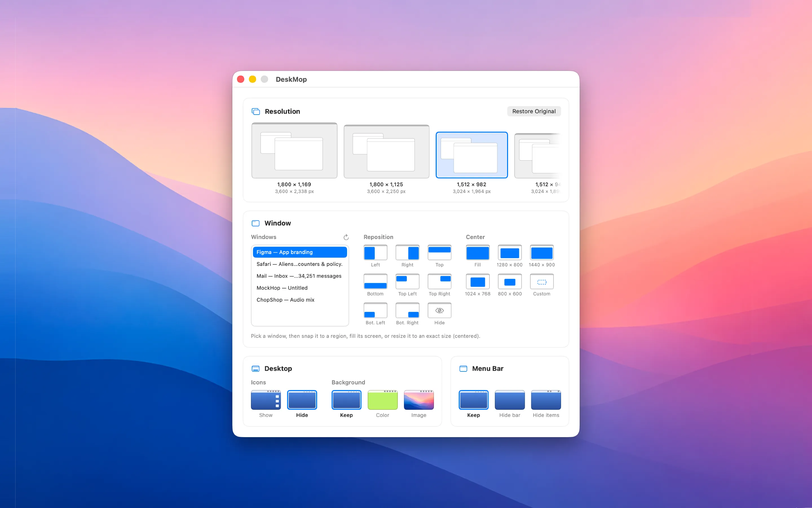
Task: Snap window to the Bottom region
Action: (x=375, y=282)
